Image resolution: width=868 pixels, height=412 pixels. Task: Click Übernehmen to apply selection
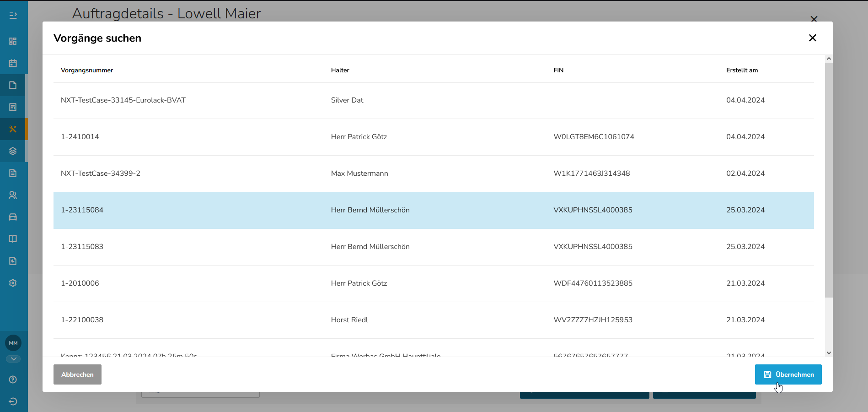[788, 374]
